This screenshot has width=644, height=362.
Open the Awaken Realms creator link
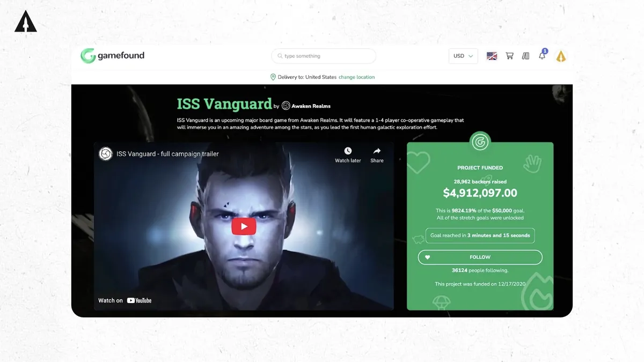pyautogui.click(x=311, y=106)
